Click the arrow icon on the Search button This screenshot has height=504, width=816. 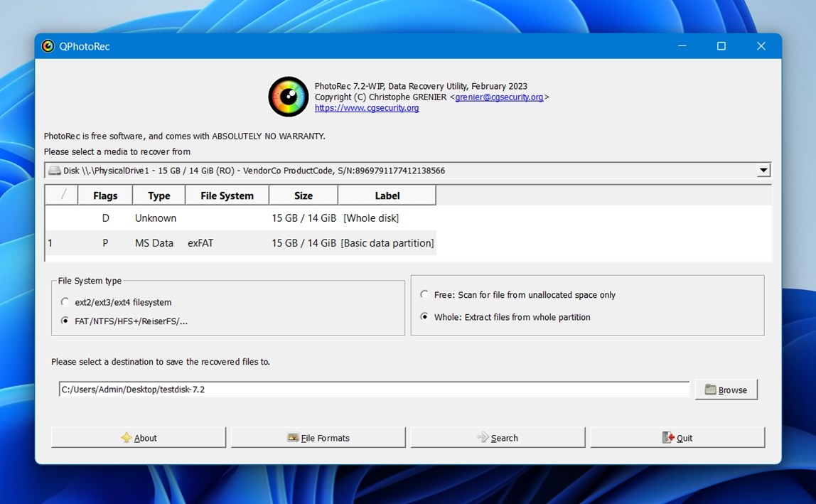click(x=484, y=438)
